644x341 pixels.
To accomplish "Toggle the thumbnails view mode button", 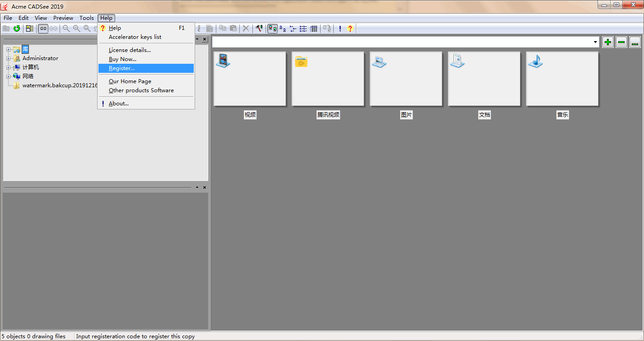I will click(272, 28).
